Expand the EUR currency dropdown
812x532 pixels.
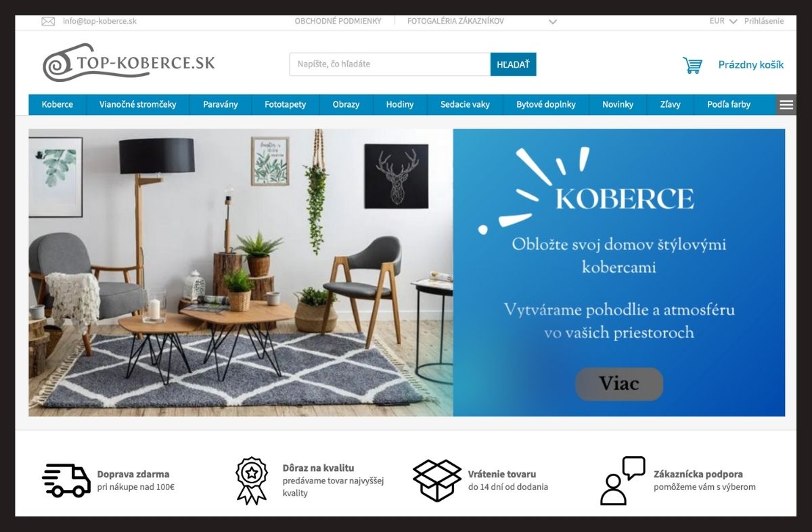tap(723, 21)
